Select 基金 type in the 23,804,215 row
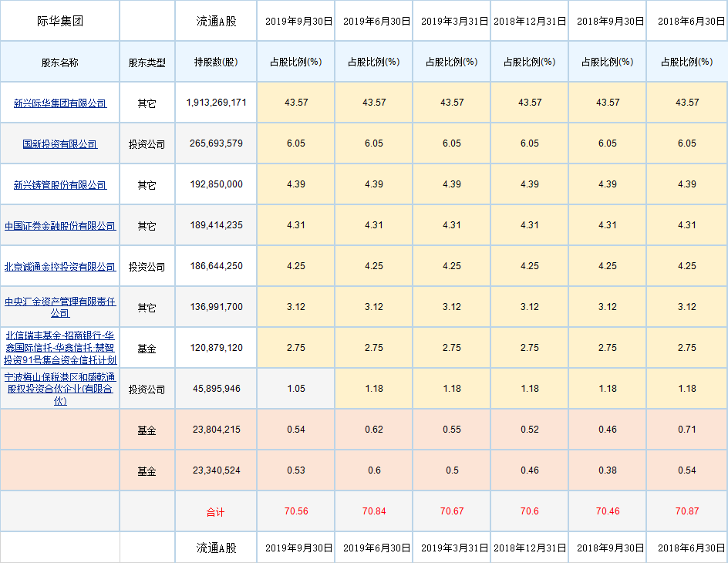This screenshot has width=728, height=563. [x=147, y=430]
